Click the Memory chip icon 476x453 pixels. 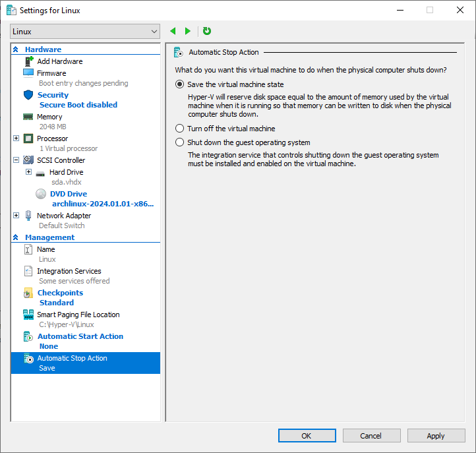click(x=28, y=117)
